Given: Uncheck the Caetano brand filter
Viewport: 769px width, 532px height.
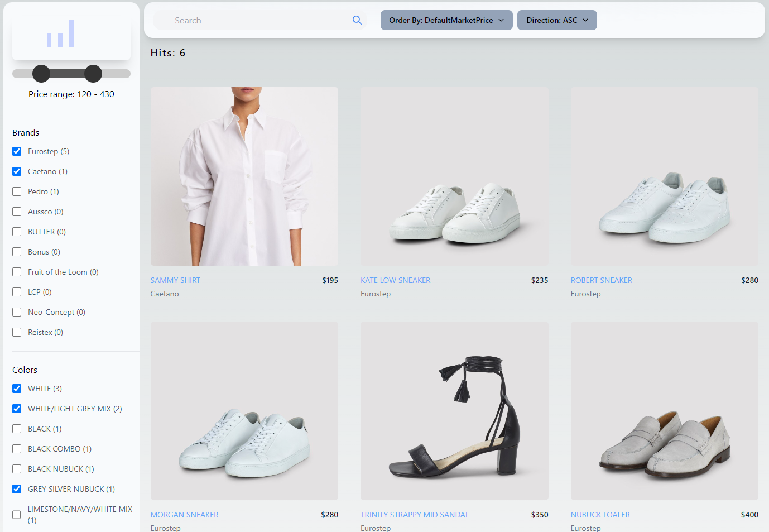Looking at the screenshot, I should pyautogui.click(x=17, y=171).
